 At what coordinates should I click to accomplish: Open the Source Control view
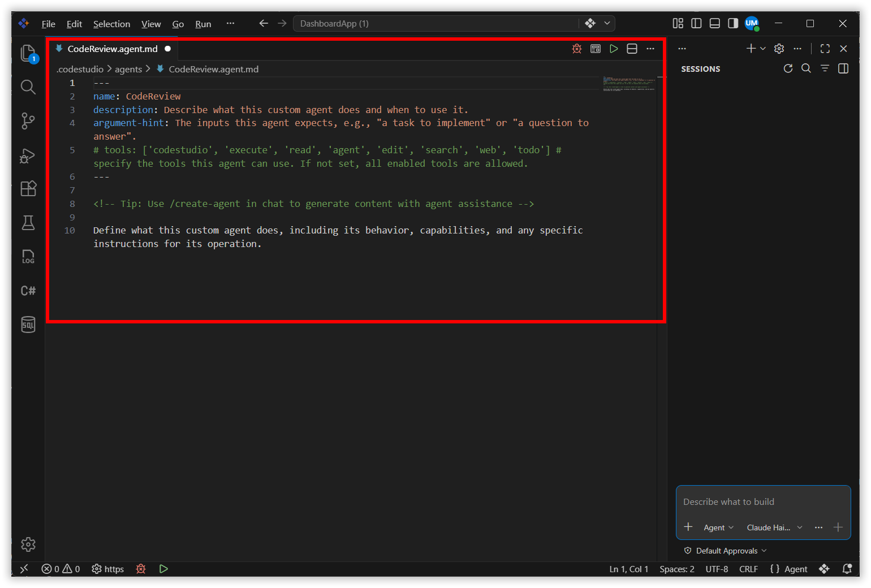click(x=28, y=121)
